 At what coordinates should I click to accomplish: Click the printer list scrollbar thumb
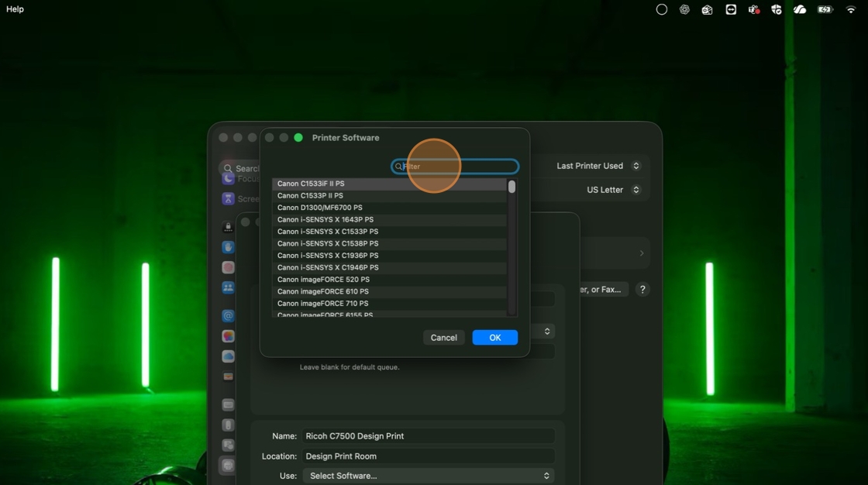(x=511, y=187)
